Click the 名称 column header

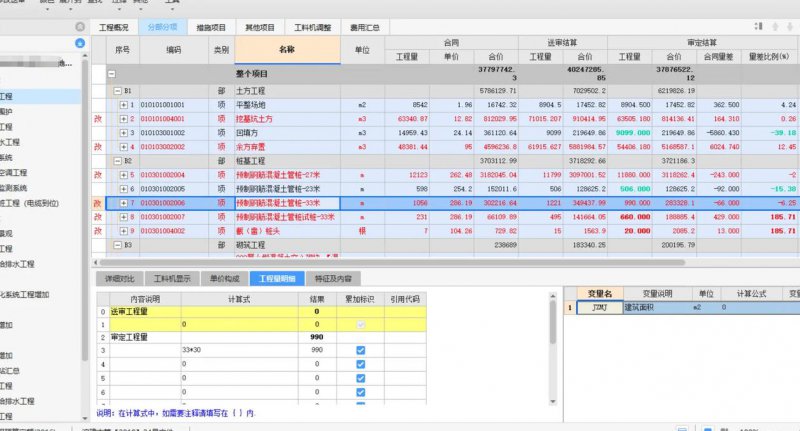tap(287, 49)
